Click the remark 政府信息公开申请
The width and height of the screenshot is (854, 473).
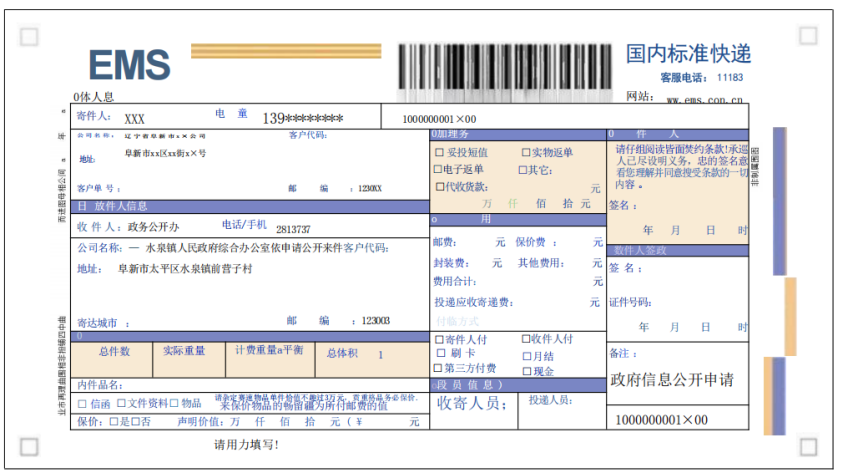(672, 380)
